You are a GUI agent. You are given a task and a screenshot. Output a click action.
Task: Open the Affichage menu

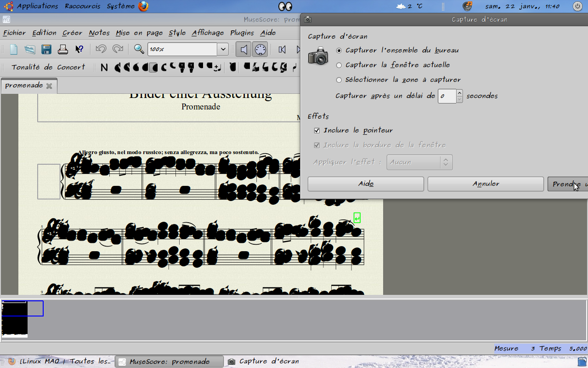pos(208,33)
